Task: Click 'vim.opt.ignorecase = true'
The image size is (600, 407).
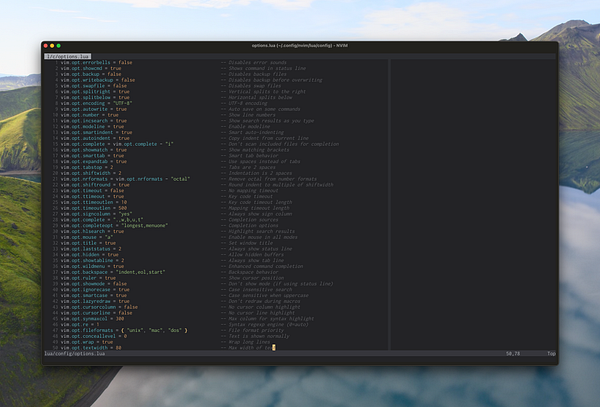Action: pos(95,290)
